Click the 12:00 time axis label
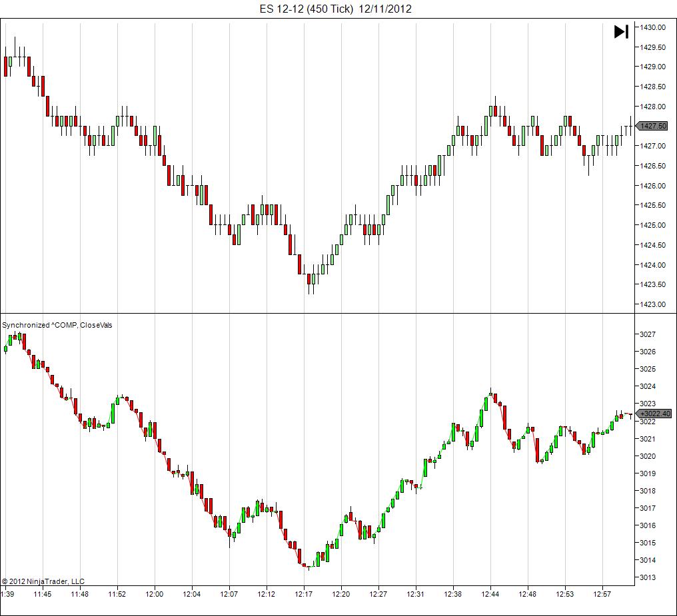Screen dimensions: 677x616 (154, 594)
